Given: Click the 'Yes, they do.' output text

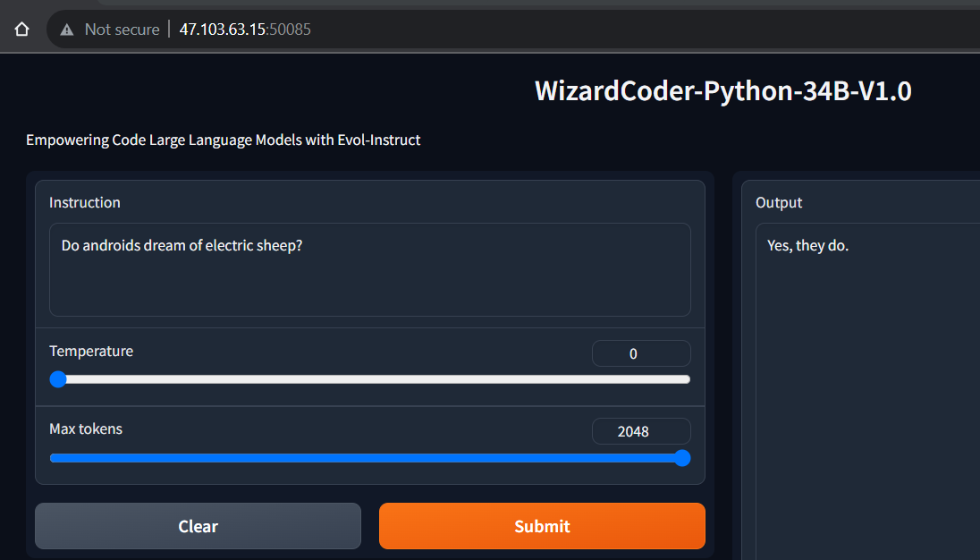Looking at the screenshot, I should click(x=807, y=246).
